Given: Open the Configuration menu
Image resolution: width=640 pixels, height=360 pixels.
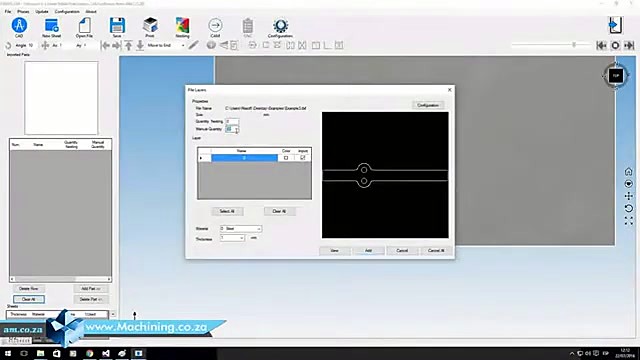Looking at the screenshot, I should (67, 11).
